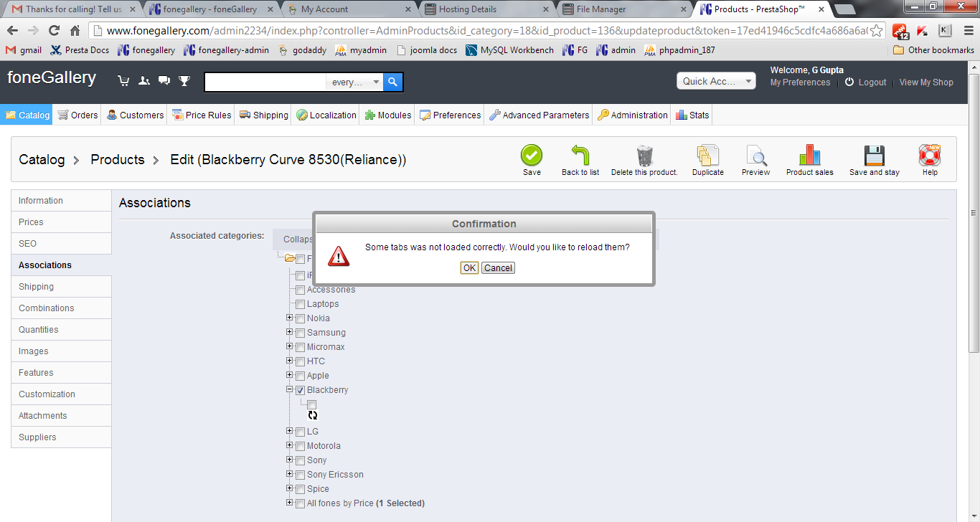Click the Save and stay floppy icon
The width and height of the screenshot is (980, 522).
(875, 156)
